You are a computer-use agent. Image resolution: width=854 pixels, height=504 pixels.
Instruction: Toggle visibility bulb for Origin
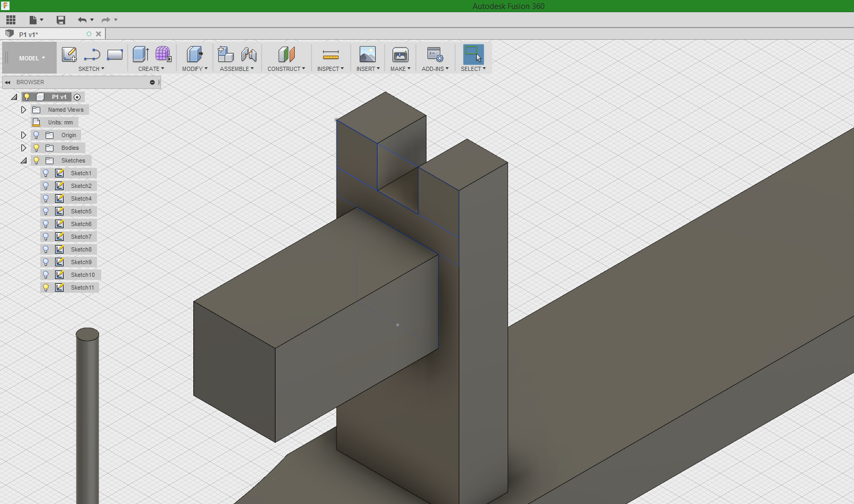tap(37, 135)
